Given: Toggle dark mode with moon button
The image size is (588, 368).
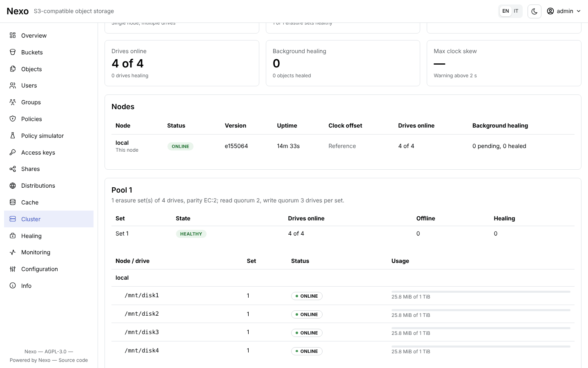Looking at the screenshot, I should [535, 11].
